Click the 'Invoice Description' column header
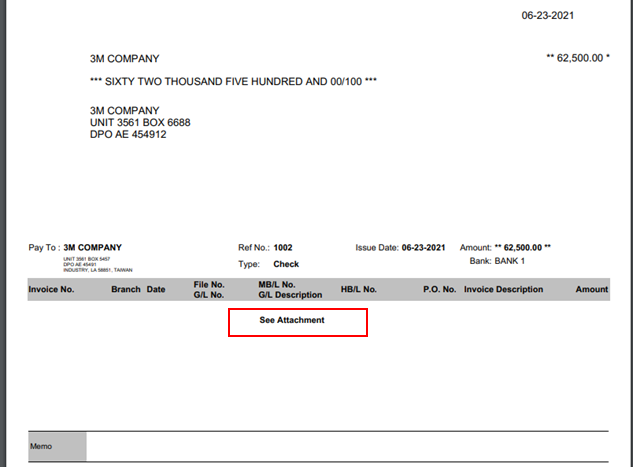Screen dimensions: 633x467 (503, 290)
